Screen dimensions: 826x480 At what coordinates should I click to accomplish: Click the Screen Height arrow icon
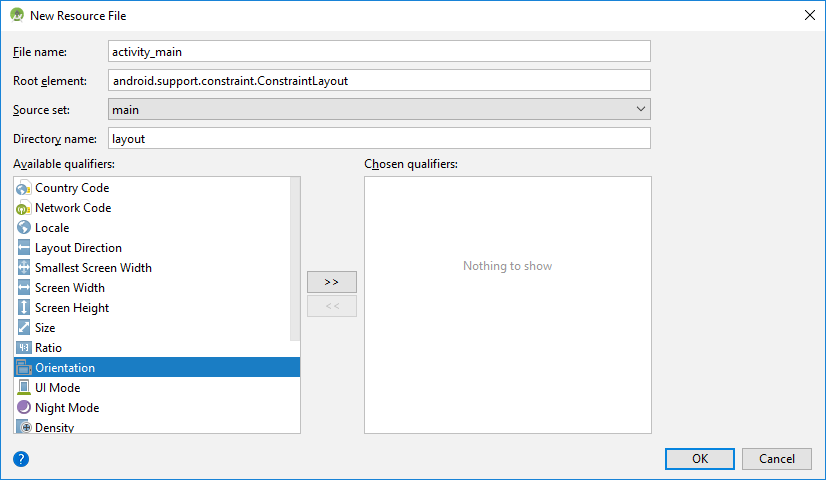(x=24, y=308)
